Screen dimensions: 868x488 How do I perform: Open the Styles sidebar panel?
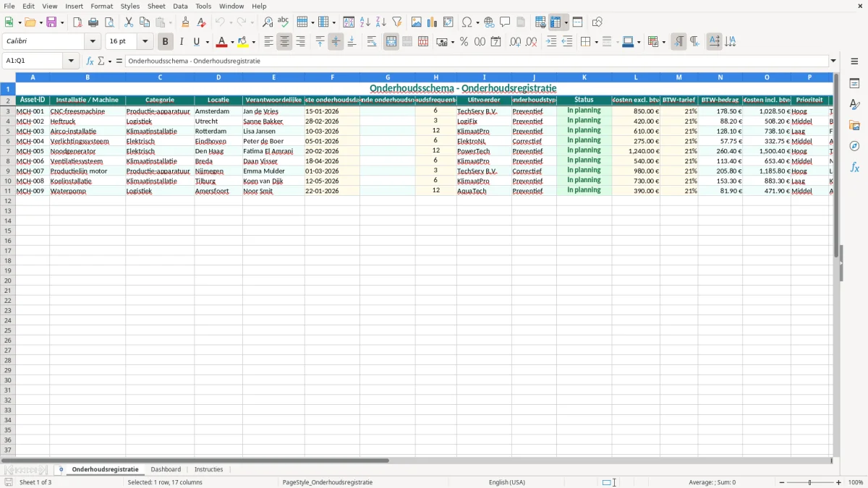(x=854, y=105)
